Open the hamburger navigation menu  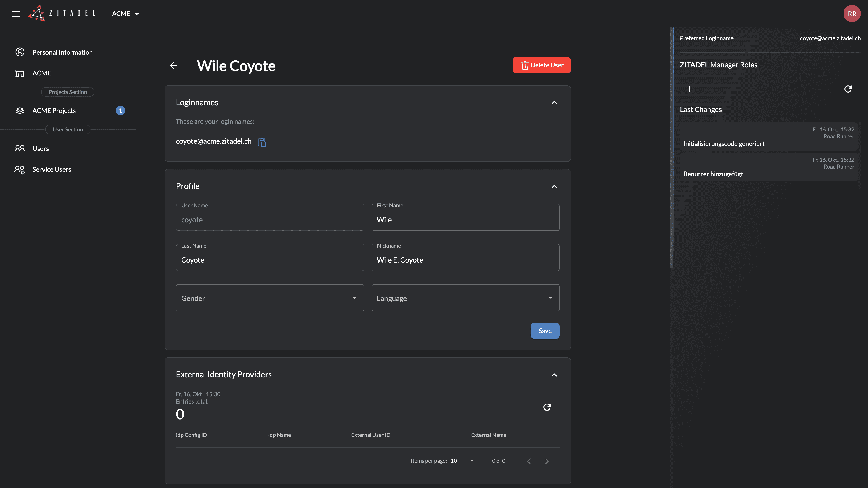(x=16, y=14)
